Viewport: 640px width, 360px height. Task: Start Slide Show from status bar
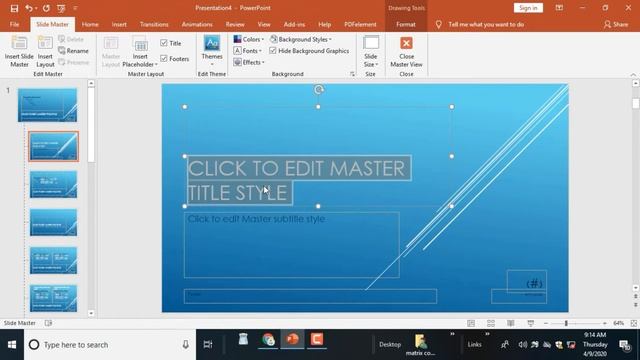pyautogui.click(x=531, y=323)
